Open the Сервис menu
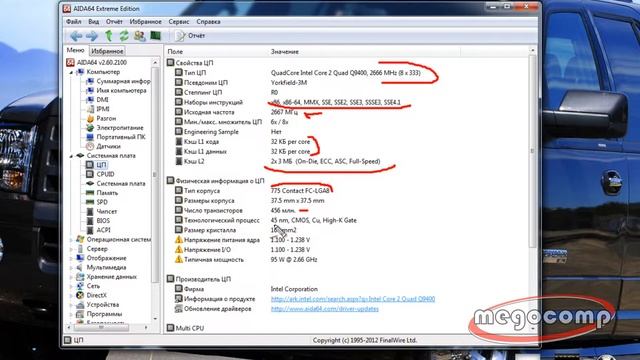The width and height of the screenshot is (640, 360). click(x=179, y=22)
